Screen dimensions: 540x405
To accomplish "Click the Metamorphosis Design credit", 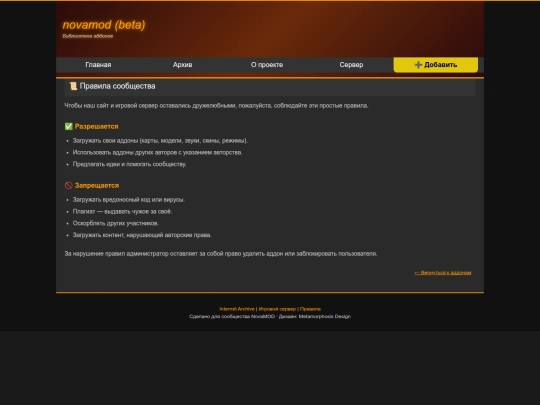I will [x=325, y=316].
